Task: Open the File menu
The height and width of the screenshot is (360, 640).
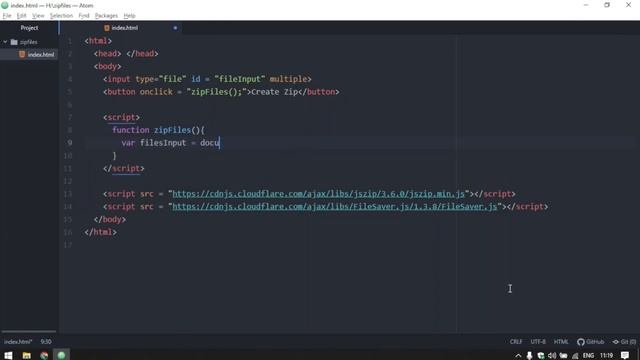Action: coord(7,16)
